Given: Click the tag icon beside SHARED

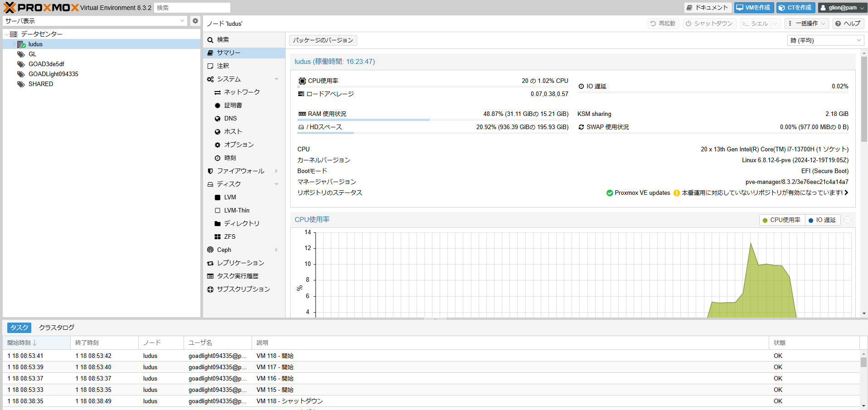Looking at the screenshot, I should pos(21,84).
